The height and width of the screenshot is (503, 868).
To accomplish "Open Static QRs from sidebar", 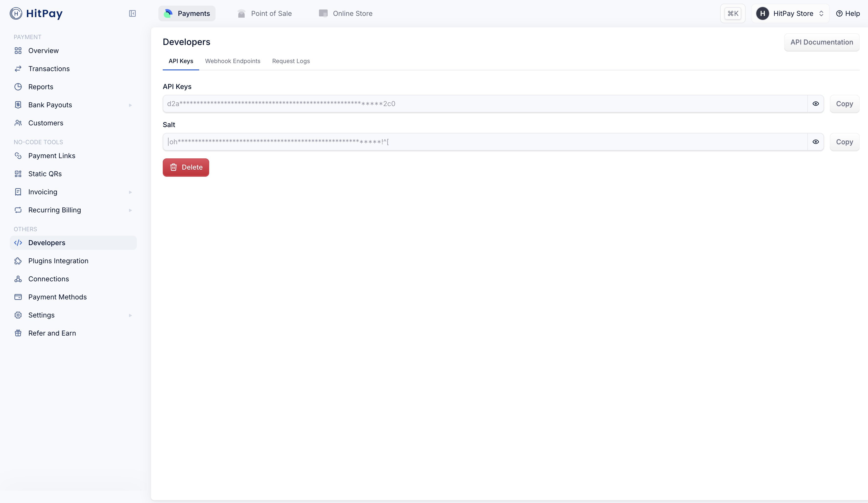I will [45, 174].
